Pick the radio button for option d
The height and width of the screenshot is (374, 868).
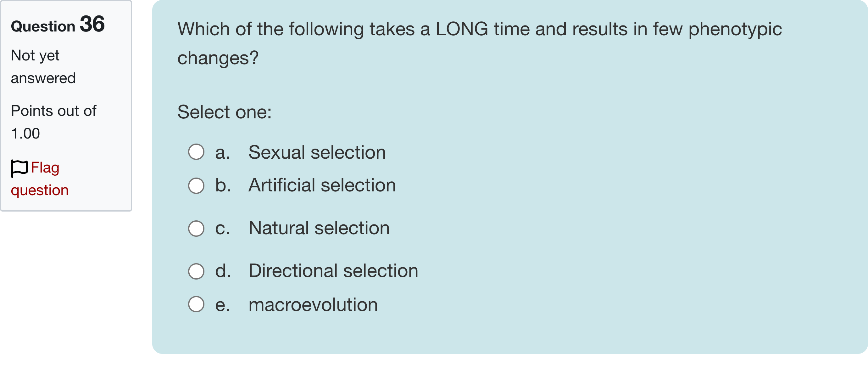pyautogui.click(x=196, y=271)
